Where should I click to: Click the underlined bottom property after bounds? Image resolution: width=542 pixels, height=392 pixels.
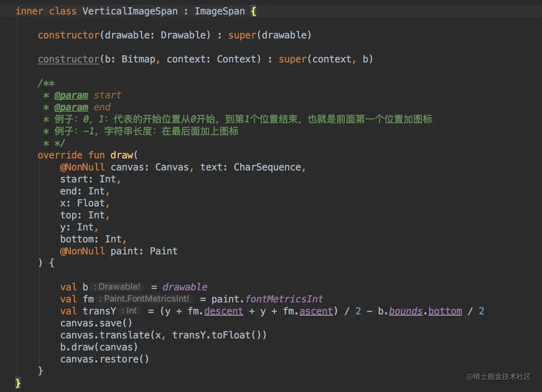[x=445, y=311]
